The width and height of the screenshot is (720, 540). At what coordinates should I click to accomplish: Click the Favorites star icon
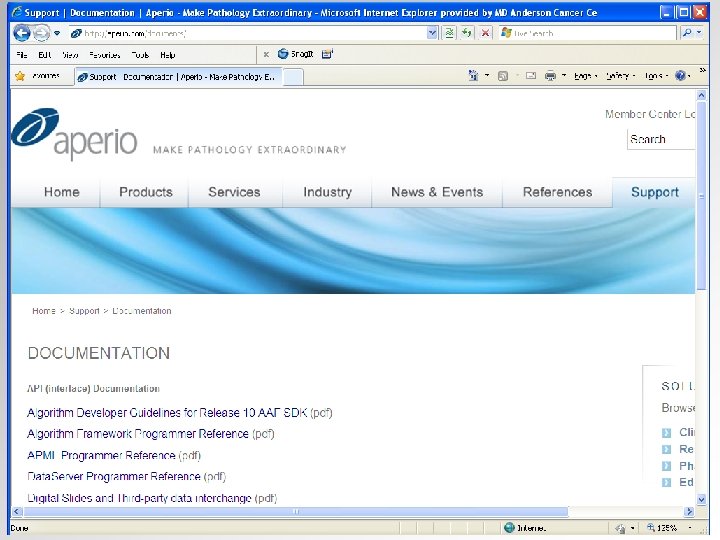(20, 76)
